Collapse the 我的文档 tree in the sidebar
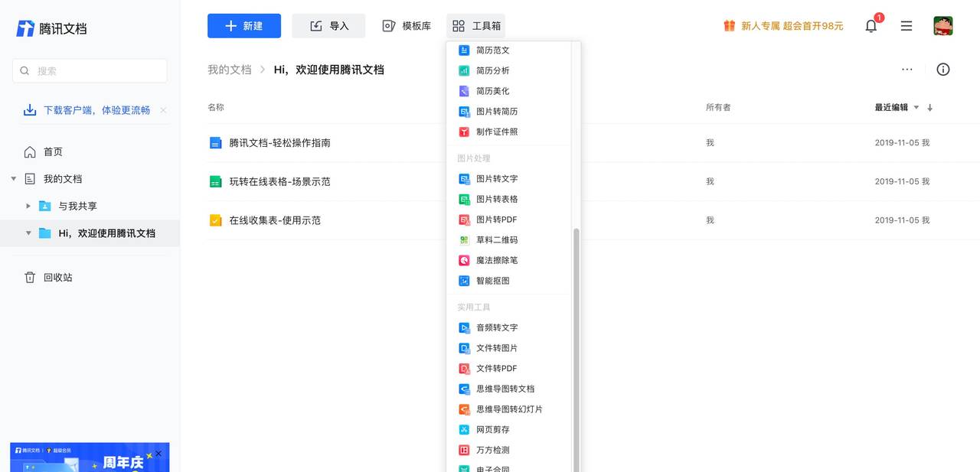The image size is (980, 472). click(x=13, y=178)
